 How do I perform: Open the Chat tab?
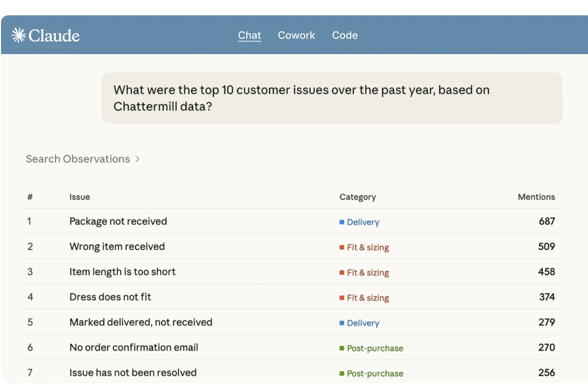point(250,35)
